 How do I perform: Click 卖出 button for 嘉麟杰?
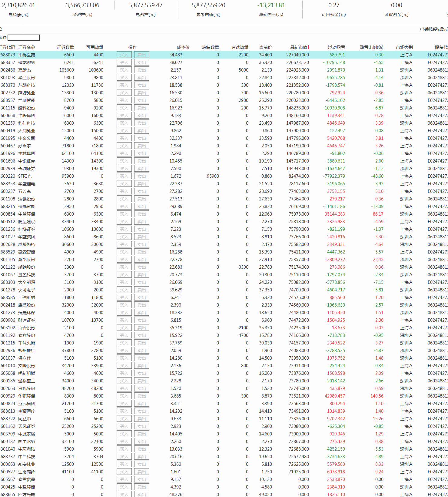click(142, 70)
